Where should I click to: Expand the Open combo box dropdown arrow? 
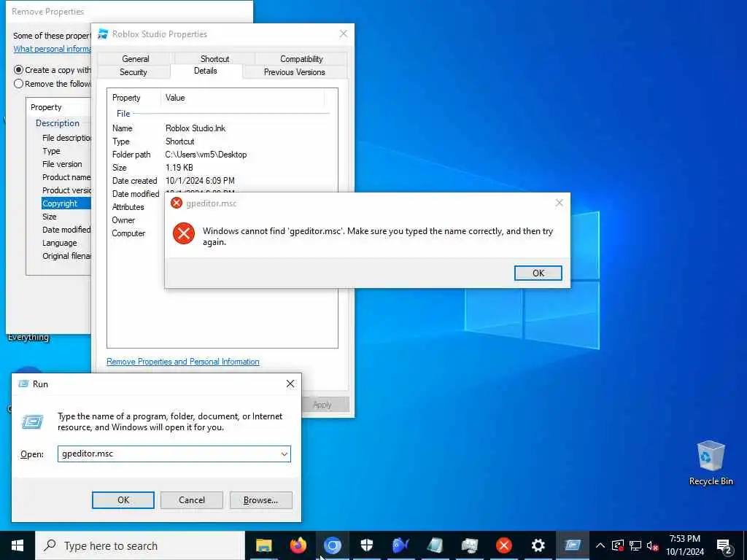pyautogui.click(x=284, y=454)
